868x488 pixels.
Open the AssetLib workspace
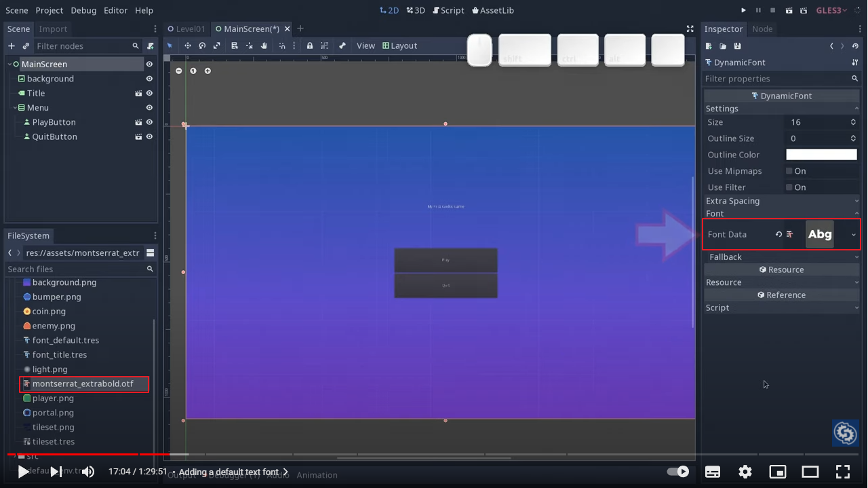click(x=493, y=10)
